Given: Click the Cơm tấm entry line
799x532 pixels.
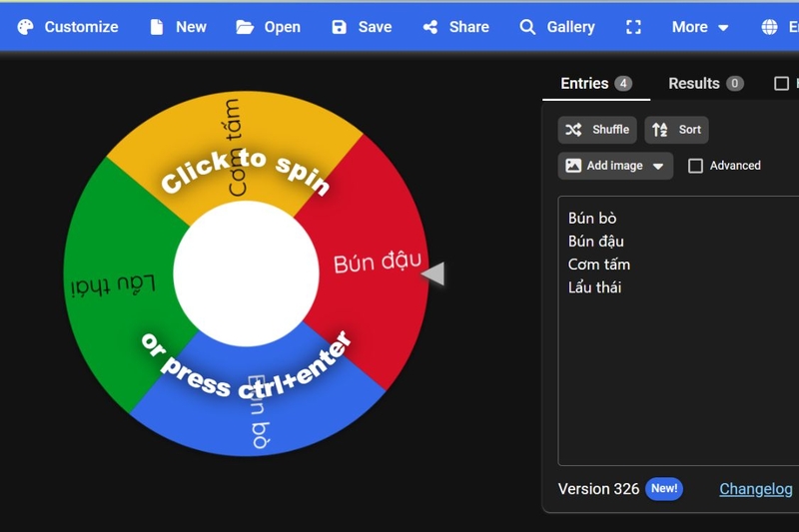Looking at the screenshot, I should [x=599, y=265].
